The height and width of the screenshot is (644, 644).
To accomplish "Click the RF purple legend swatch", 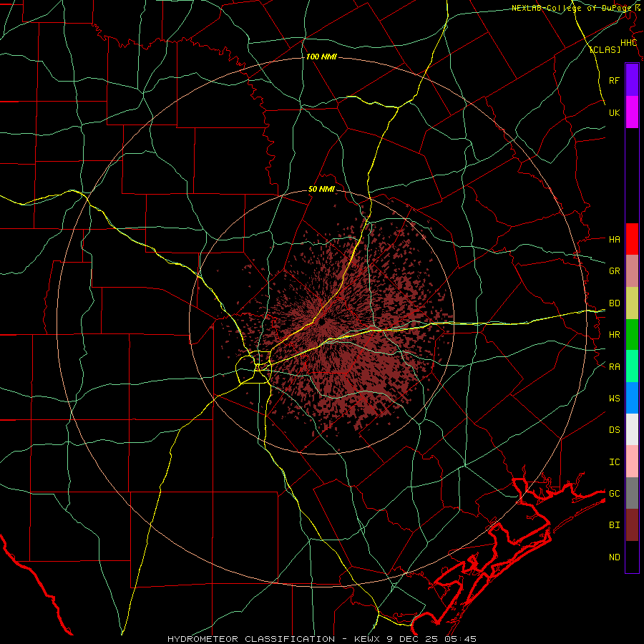I will point(632,80).
